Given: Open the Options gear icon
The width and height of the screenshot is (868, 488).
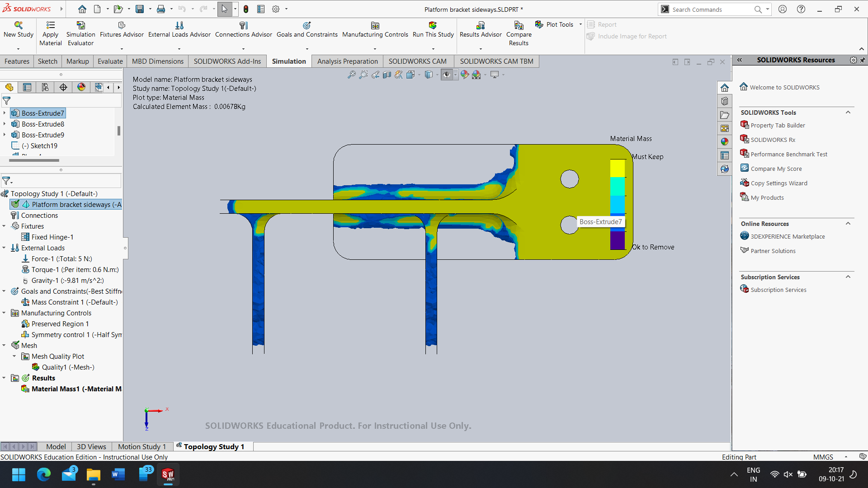Looking at the screenshot, I should pyautogui.click(x=276, y=9).
